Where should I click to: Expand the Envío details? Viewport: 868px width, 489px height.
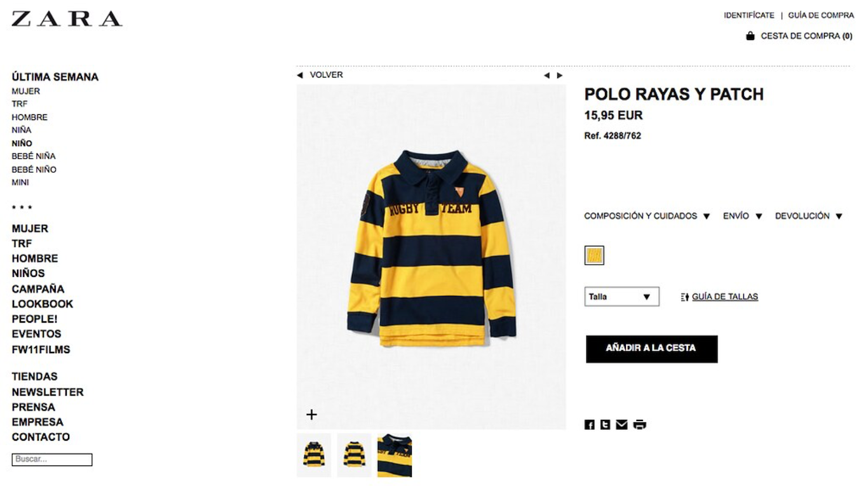[x=742, y=216]
